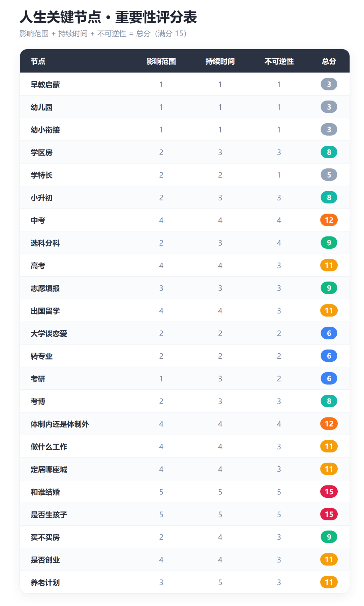Select the 早教启蒙 row label

point(45,84)
